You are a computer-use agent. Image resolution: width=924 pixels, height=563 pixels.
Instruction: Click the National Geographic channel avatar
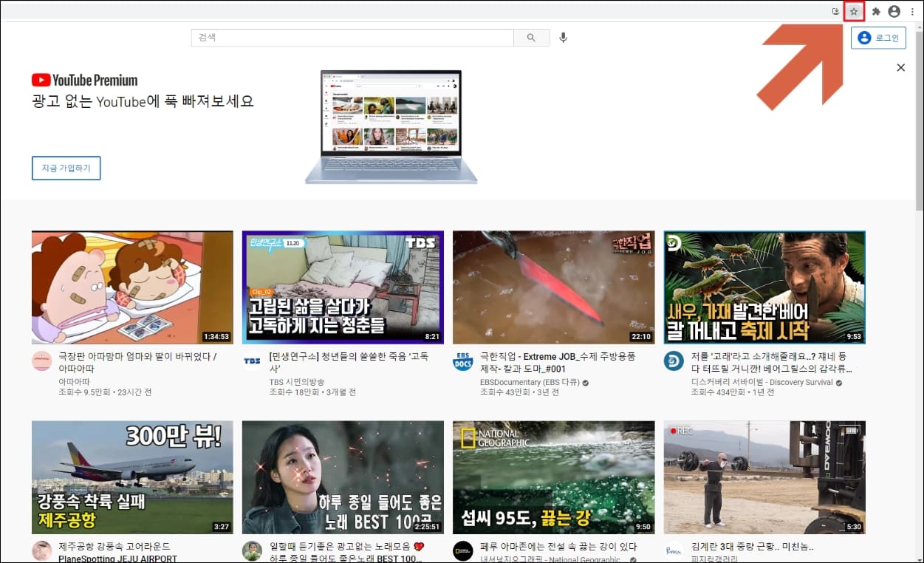pyautogui.click(x=463, y=551)
